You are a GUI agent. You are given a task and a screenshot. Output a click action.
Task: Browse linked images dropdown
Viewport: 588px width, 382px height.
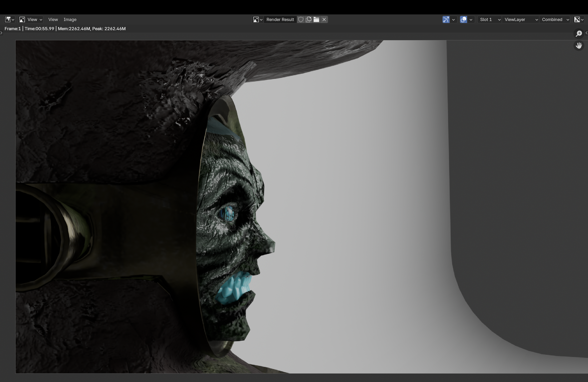pyautogui.click(x=258, y=20)
